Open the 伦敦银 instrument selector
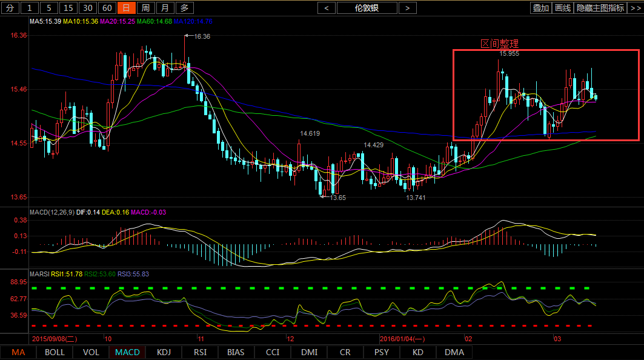This screenshot has height=360, width=644. (367, 8)
